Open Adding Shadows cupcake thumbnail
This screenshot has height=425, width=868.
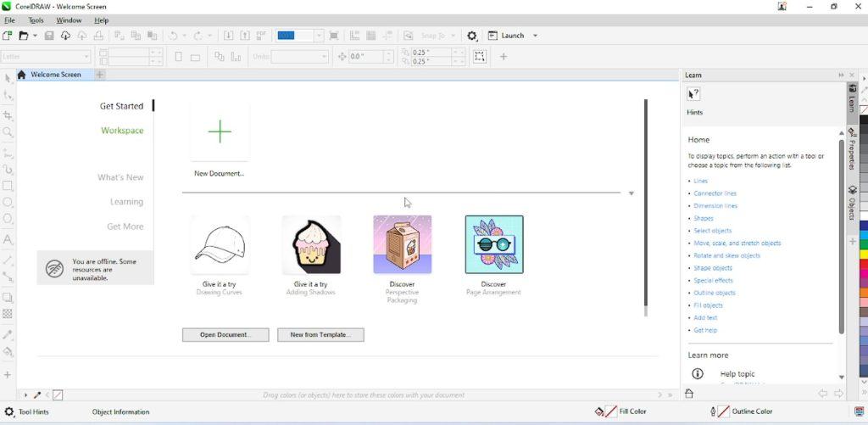[311, 244]
